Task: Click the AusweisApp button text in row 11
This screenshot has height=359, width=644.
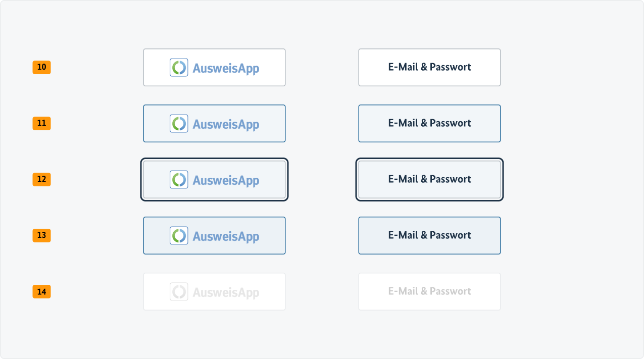Action: pos(226,124)
